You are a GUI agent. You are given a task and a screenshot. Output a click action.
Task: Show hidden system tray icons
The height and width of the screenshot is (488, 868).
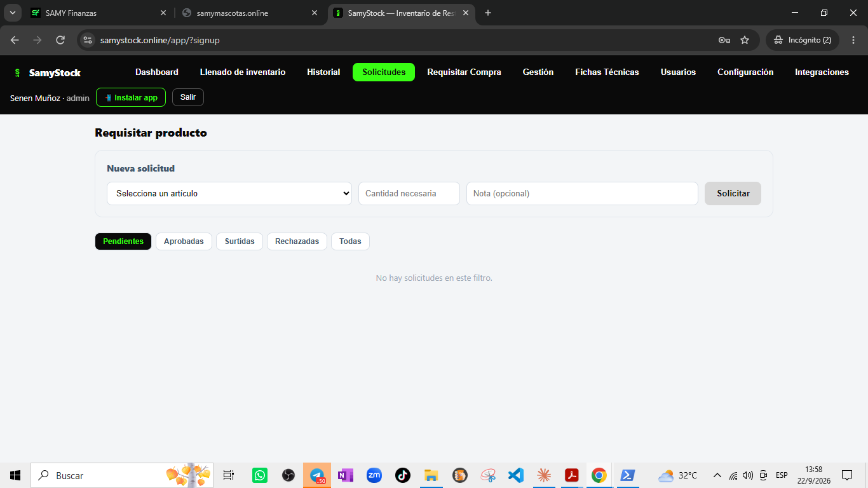point(717,475)
